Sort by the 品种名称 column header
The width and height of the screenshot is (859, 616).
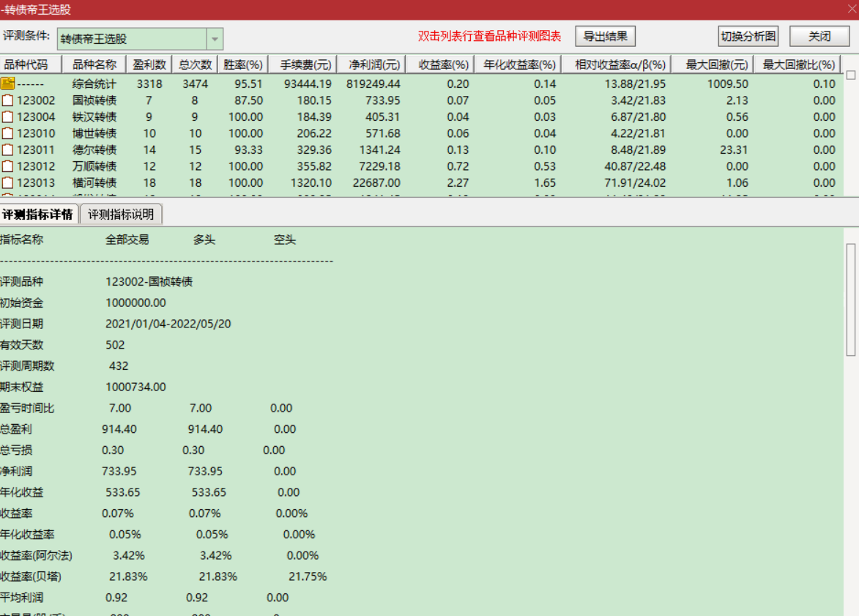[x=94, y=64]
